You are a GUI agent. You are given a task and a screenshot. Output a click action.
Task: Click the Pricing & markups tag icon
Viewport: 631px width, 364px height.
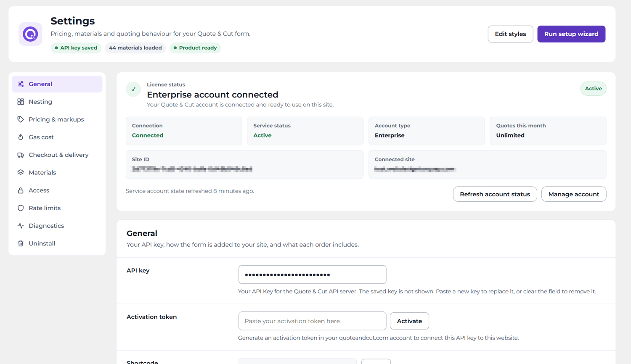[21, 119]
